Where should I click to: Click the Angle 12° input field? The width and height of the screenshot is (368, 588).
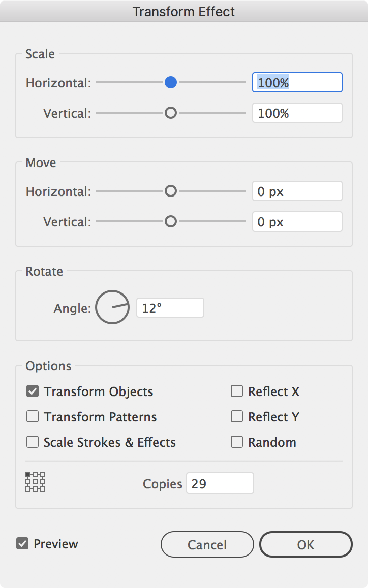[170, 308]
